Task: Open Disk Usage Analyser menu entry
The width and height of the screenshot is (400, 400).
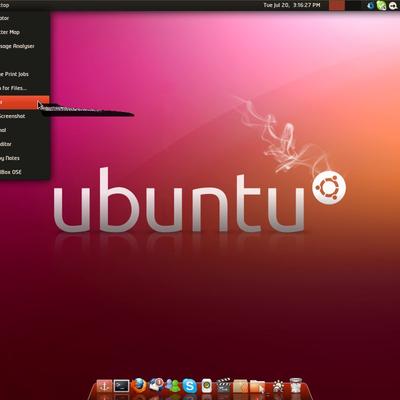Action: pyautogui.click(x=25, y=46)
